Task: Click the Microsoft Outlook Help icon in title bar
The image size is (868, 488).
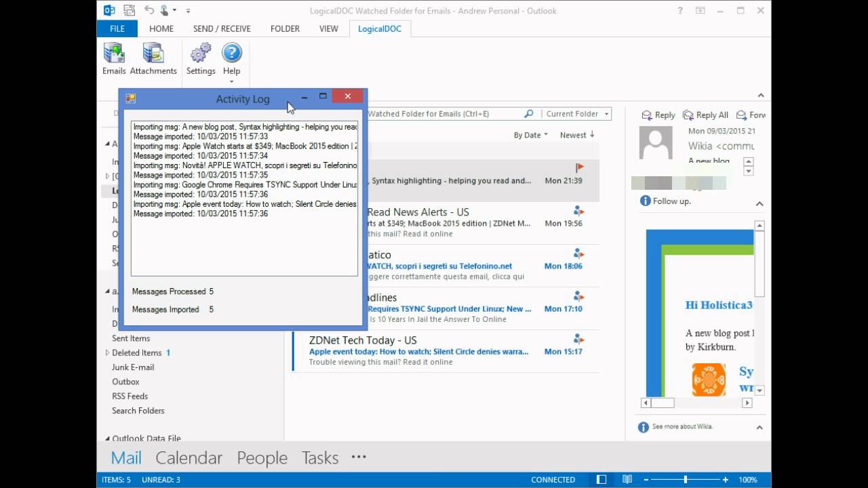Action: pos(680,11)
